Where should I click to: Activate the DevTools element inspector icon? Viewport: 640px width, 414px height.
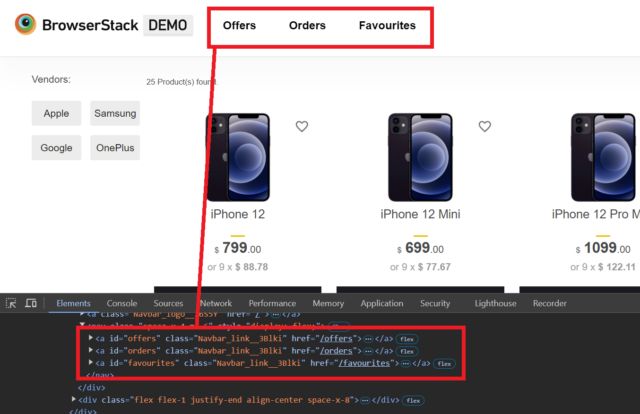(11, 303)
